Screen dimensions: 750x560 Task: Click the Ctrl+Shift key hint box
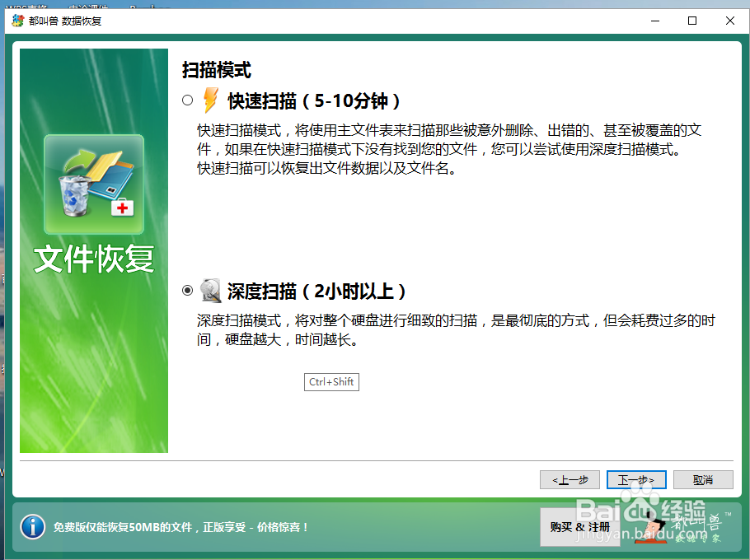(331, 381)
